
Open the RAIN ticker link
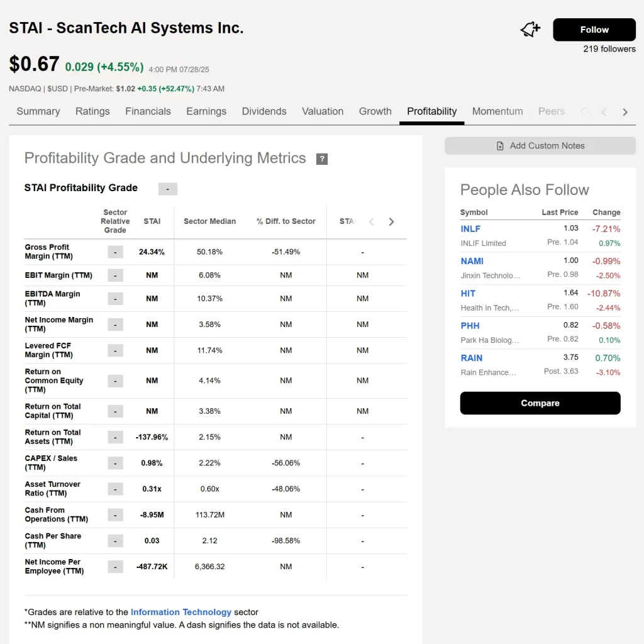[x=472, y=358]
